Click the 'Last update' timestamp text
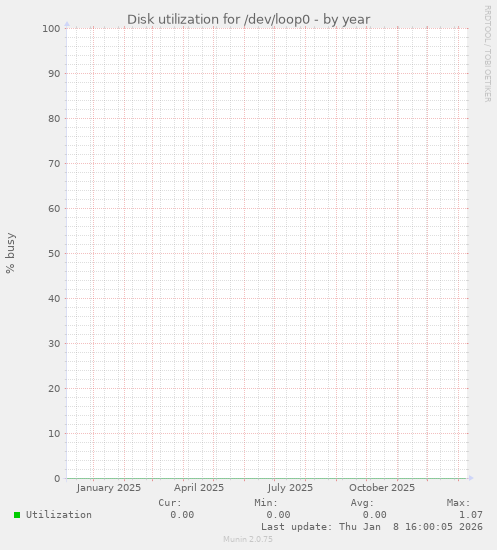Image resolution: width=497 pixels, height=550 pixels. tap(372, 526)
